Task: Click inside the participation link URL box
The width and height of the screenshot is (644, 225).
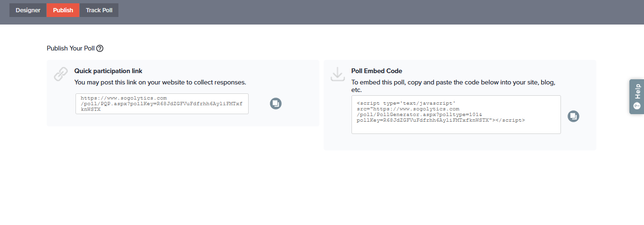Action: 162,103
